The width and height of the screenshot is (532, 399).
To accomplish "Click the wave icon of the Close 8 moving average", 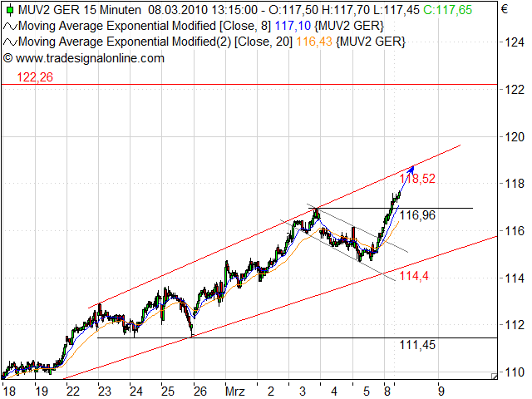I will (x=9, y=26).
